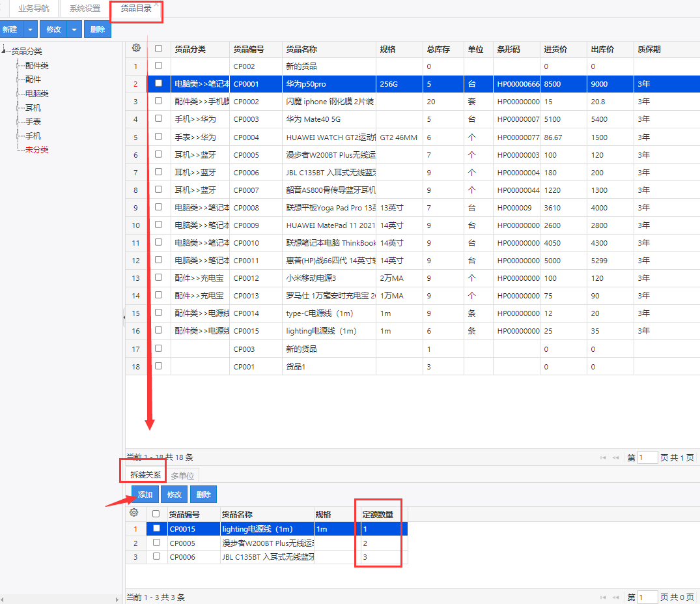700x604 pixels.
Task: Check the row for CP0002 闪魔 iphone 钢化膜
Action: tap(158, 101)
